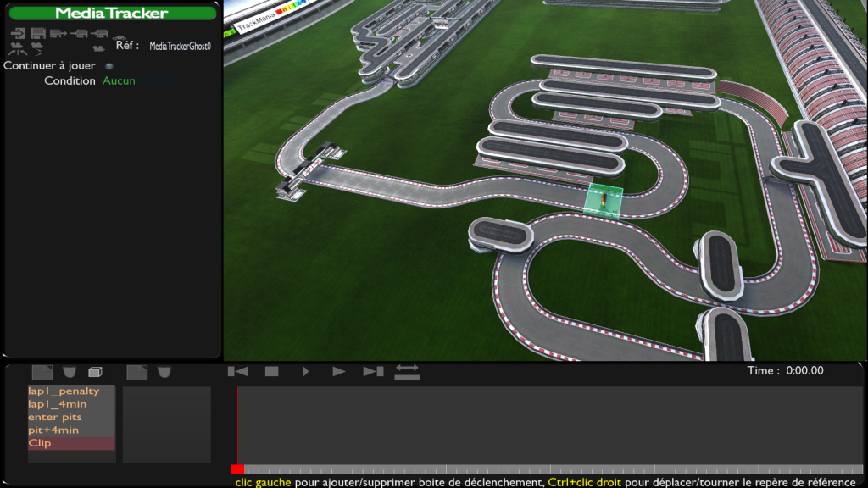Click the camera icon with chevron below it
Viewport: 868px width, 488px height.
pos(37,48)
